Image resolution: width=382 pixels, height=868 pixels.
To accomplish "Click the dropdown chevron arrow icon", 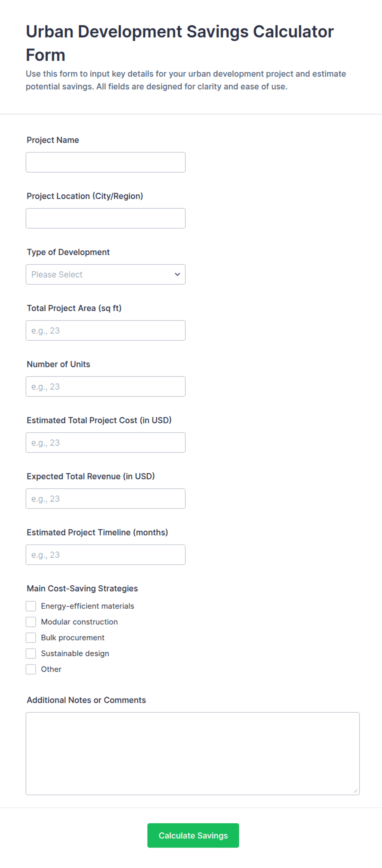I will [177, 275].
